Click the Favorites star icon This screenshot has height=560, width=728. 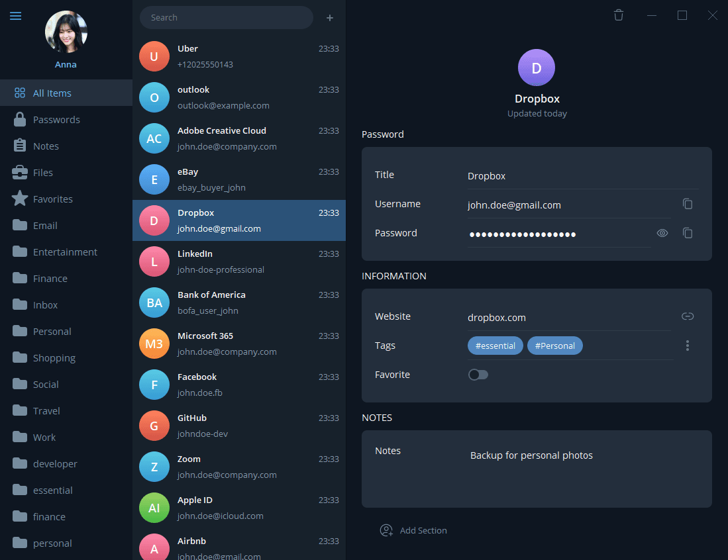(19, 198)
